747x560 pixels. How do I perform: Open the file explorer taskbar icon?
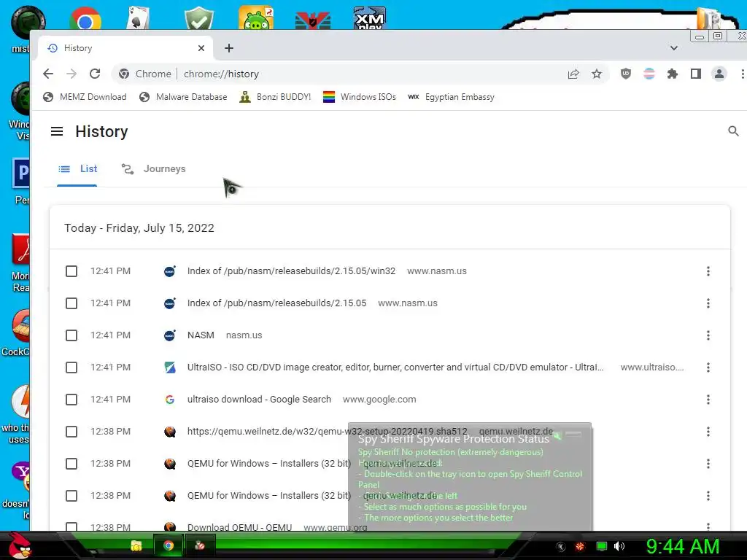(x=136, y=545)
